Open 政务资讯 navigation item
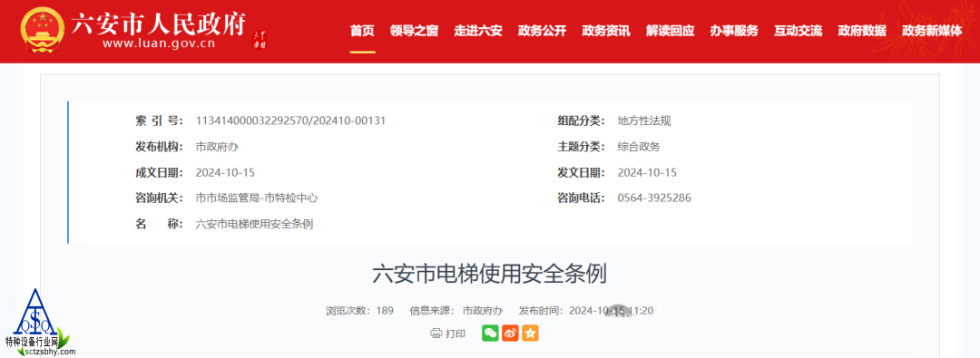980x358 pixels. pyautogui.click(x=606, y=31)
